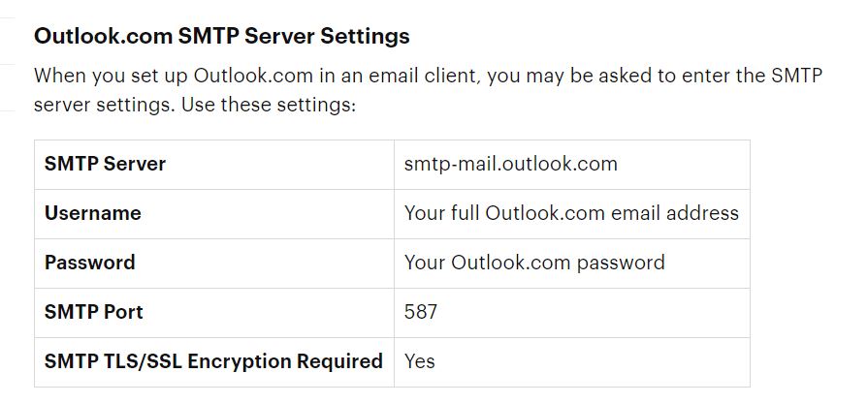Viewport: 868px width, 404px height.
Task: Click "Your Outlook.com password" cell
Action: click(534, 263)
